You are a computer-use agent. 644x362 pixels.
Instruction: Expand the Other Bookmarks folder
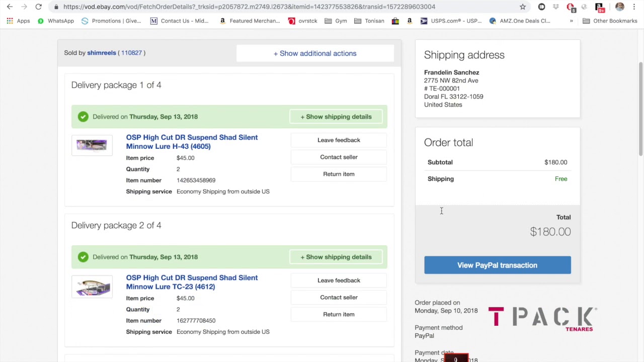610,21
